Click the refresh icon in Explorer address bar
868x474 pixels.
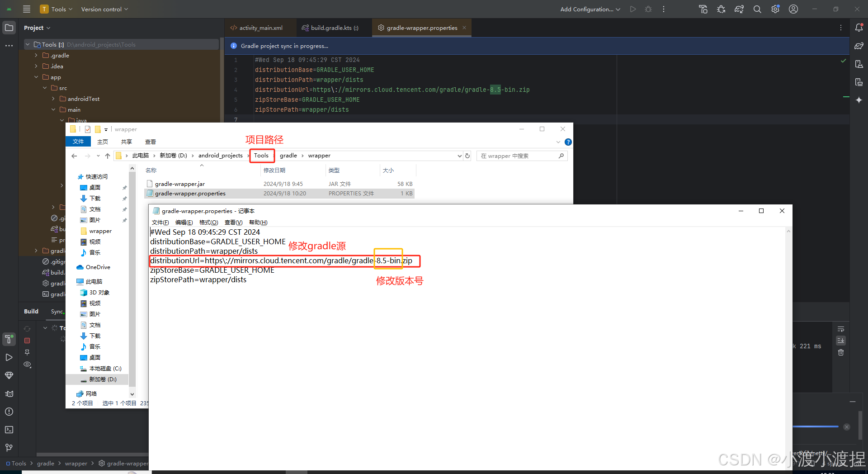[467, 156]
